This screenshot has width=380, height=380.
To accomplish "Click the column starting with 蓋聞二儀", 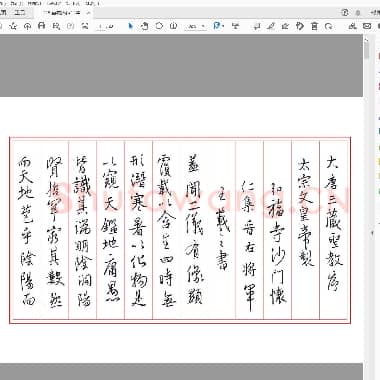I will coord(194,230).
